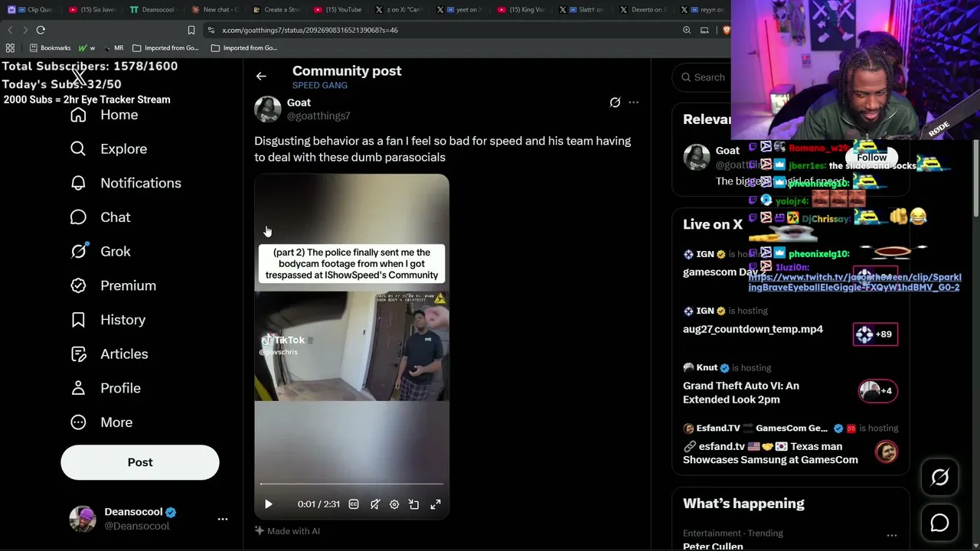The image size is (980, 551).
Task: Open the floating Grok button
Action: (939, 478)
